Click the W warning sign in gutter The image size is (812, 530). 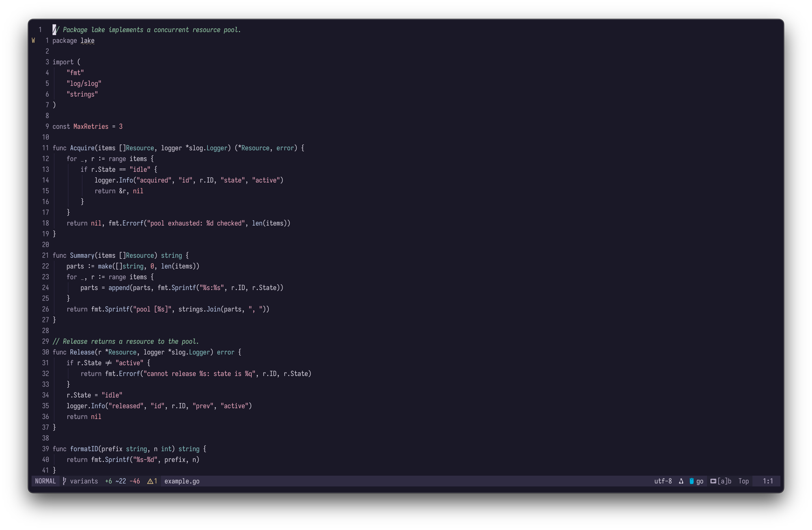pyautogui.click(x=33, y=41)
